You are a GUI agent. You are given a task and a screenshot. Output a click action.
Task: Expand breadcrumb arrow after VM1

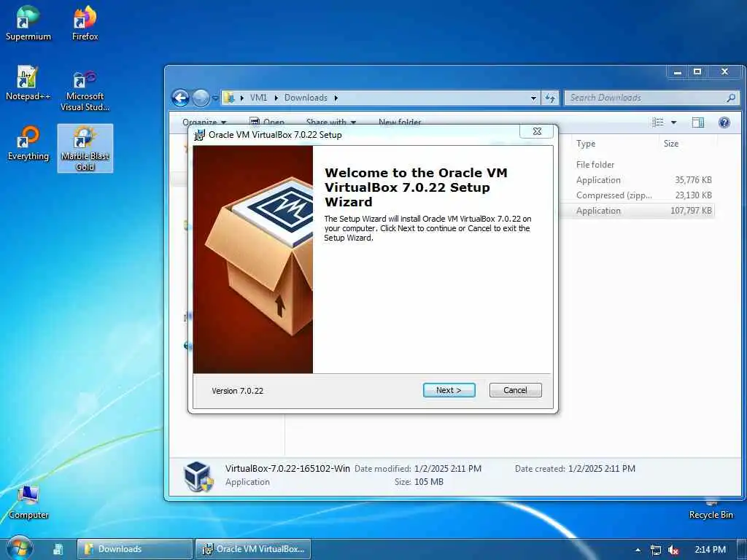(x=276, y=98)
